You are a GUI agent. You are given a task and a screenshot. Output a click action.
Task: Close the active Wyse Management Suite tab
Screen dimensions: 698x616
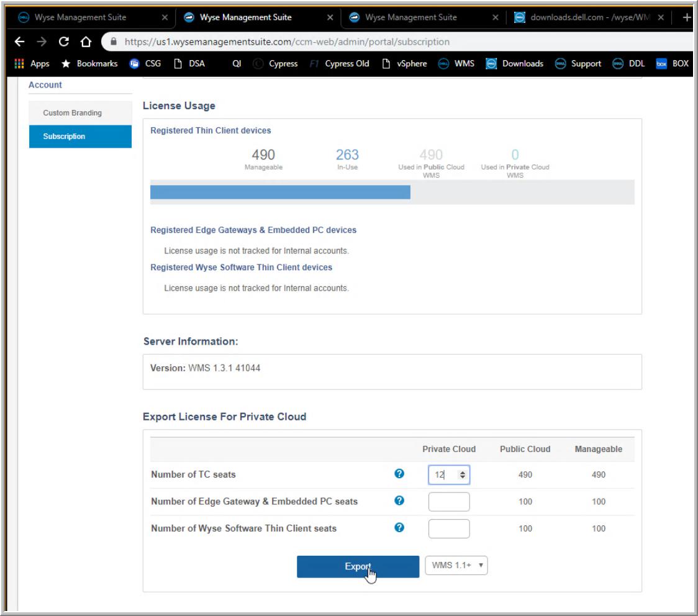click(330, 17)
